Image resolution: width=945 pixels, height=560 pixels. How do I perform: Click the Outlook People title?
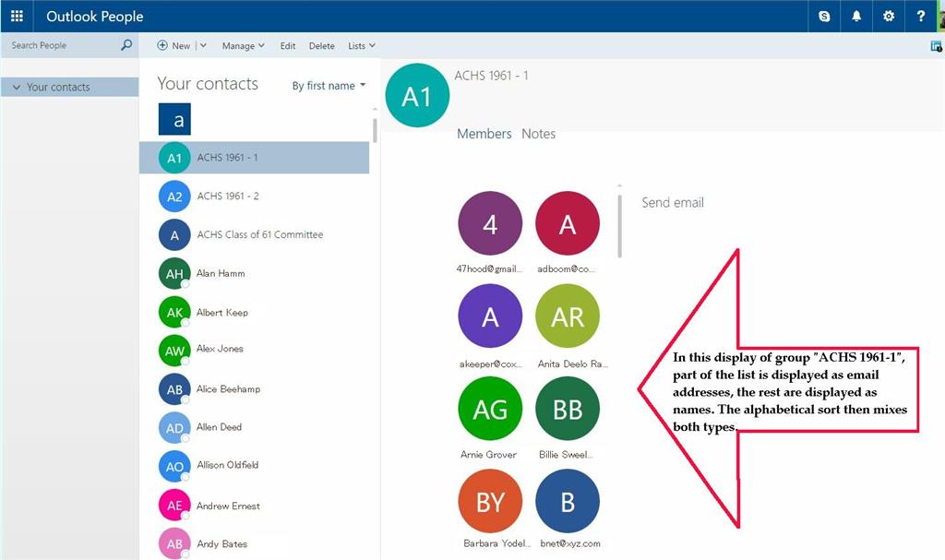click(x=95, y=17)
